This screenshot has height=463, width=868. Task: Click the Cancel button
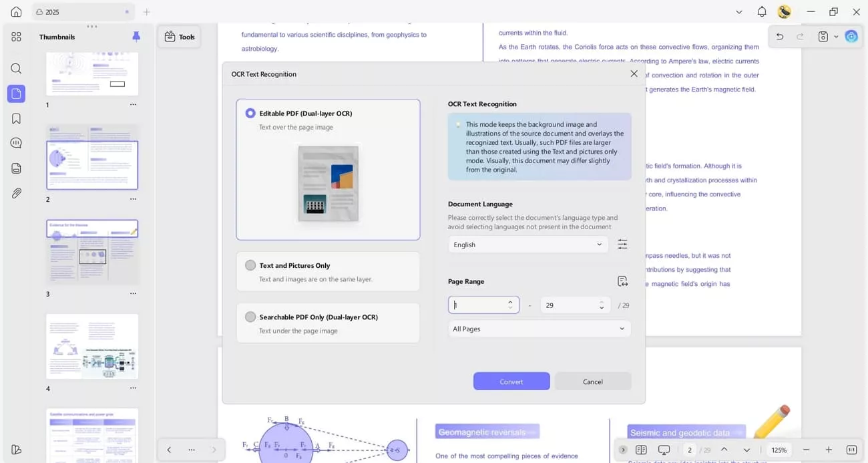[593, 381]
